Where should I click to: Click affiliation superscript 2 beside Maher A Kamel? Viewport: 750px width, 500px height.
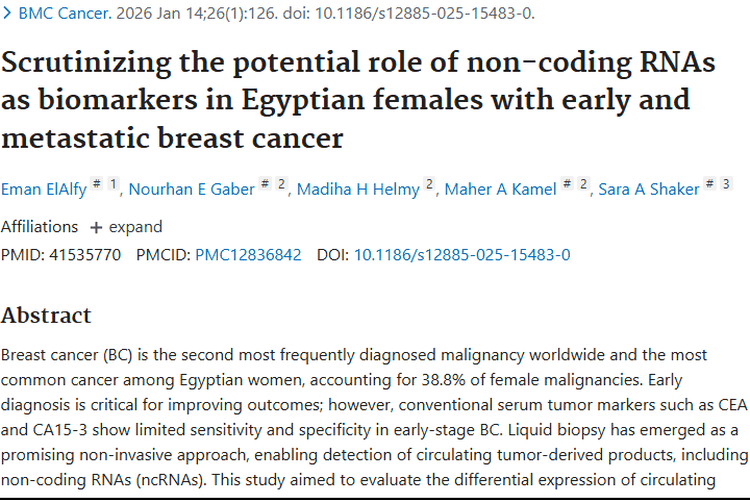[x=582, y=183]
